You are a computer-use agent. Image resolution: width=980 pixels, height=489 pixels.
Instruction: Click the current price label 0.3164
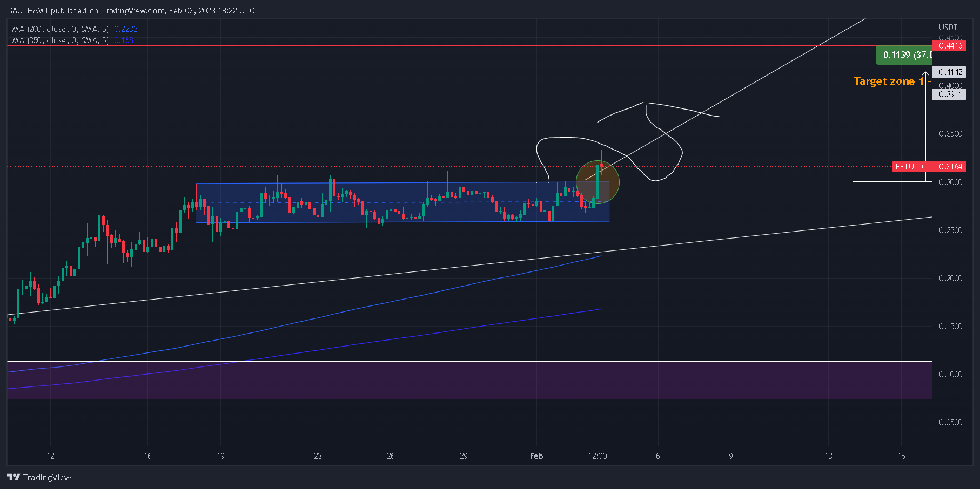(x=950, y=167)
